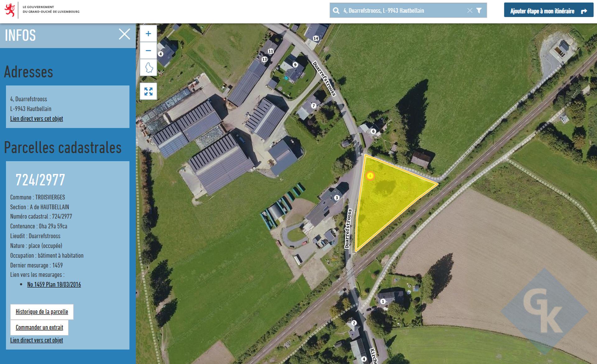
Task: Open No 1459 Plan 18/03/2016 link
Action: tap(54, 284)
